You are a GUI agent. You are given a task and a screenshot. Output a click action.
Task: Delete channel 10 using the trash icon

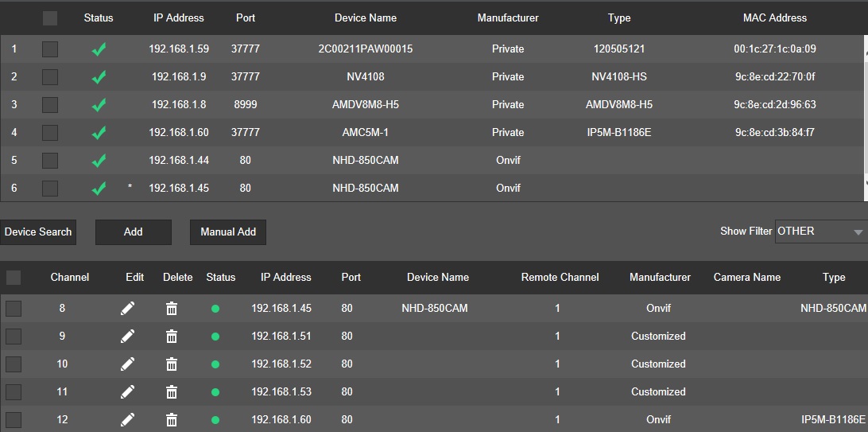pos(172,364)
